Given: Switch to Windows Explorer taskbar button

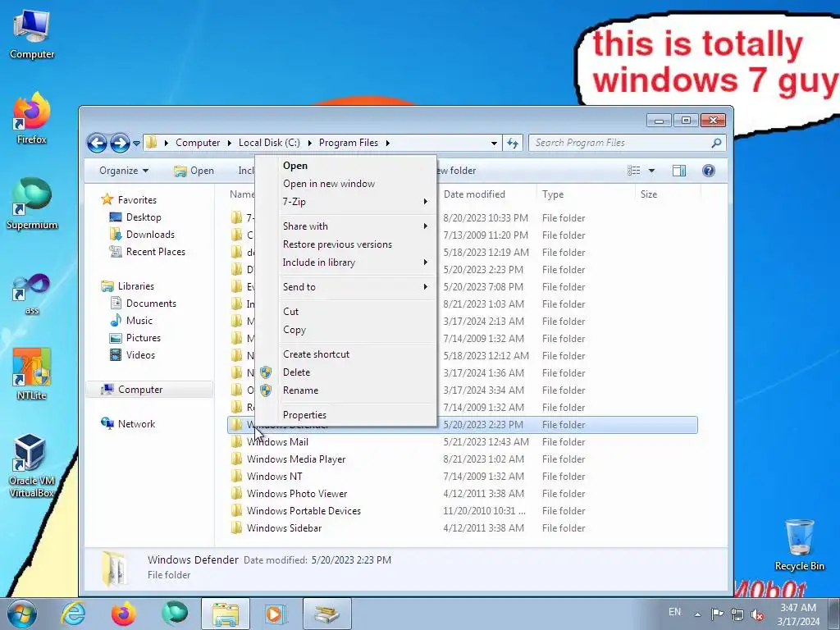Looking at the screenshot, I should pos(226,614).
